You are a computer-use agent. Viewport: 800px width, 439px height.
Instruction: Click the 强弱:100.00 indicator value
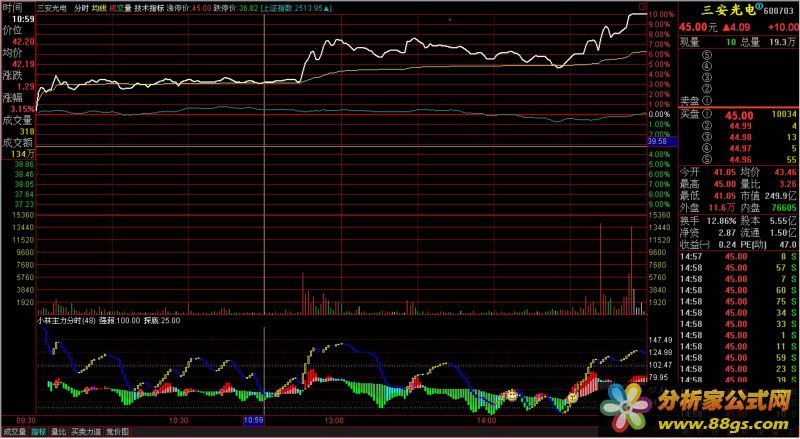119,321
